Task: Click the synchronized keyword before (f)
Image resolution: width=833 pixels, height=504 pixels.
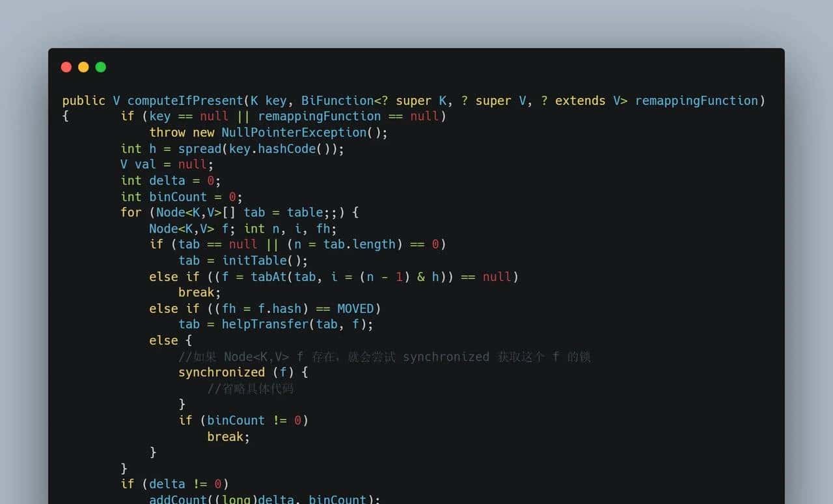Action: tap(221, 373)
